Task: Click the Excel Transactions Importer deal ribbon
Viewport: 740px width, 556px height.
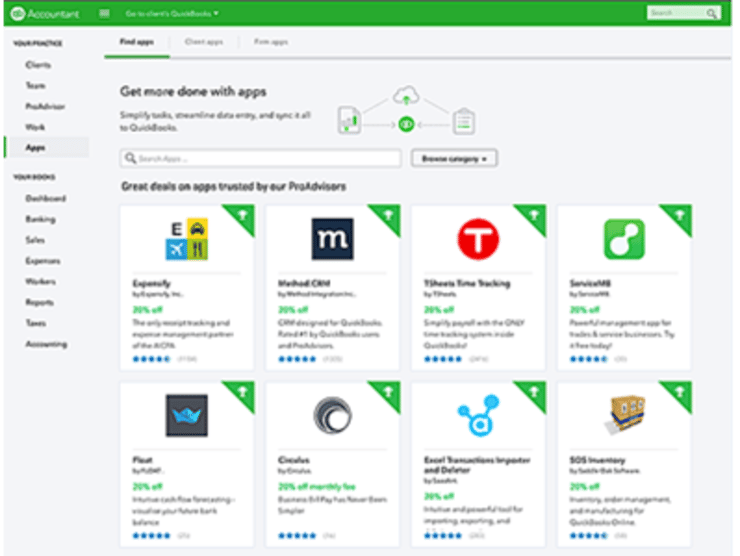Action: [x=533, y=393]
